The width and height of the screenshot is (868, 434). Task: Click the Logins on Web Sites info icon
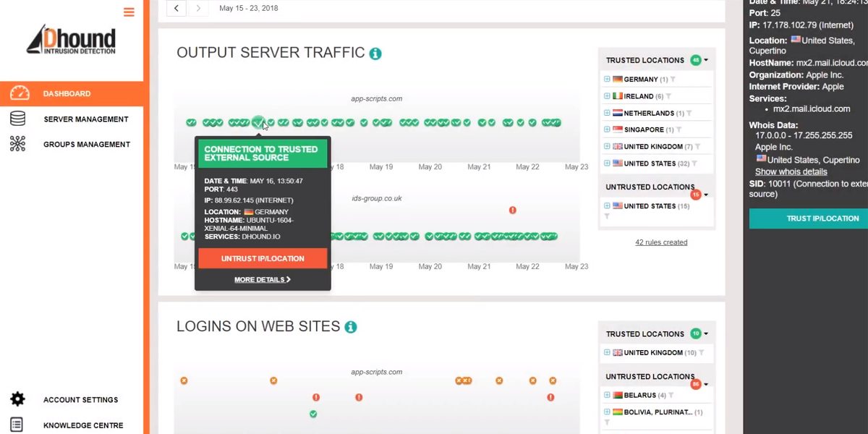(351, 327)
